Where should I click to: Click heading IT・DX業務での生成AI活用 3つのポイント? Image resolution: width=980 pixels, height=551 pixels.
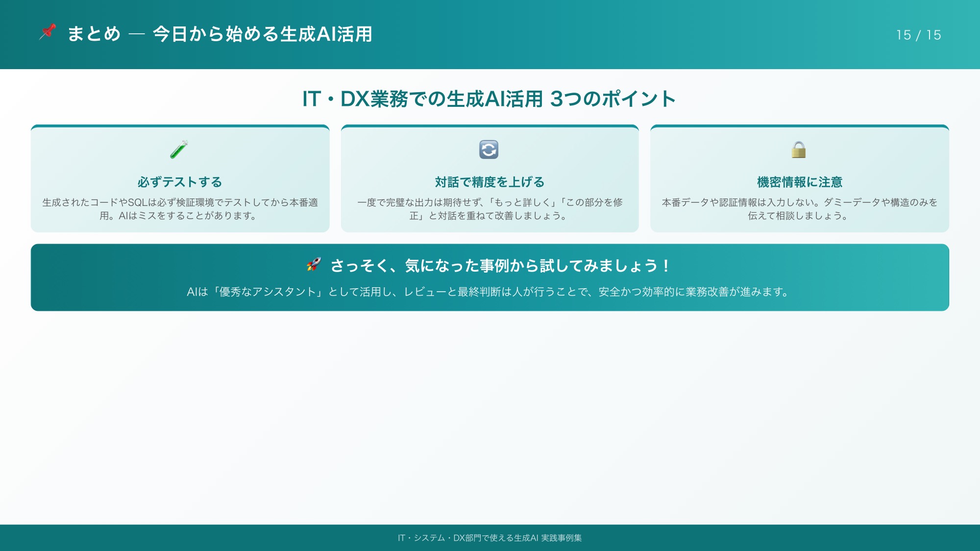point(489,99)
